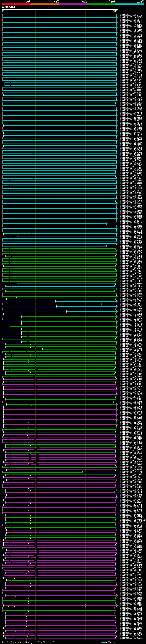This screenshot has width=146, height=644.
Task: Select hit UniRef100_Q25547
Action: point(131,319)
